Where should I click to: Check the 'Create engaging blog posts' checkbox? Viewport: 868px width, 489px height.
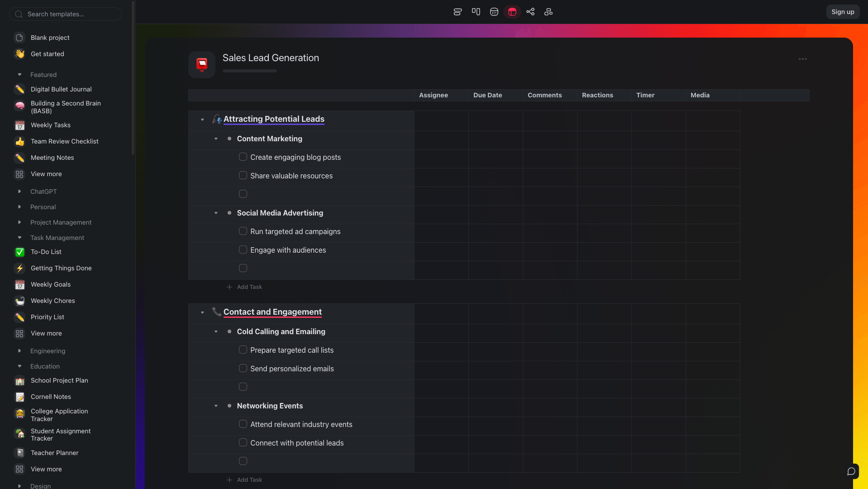pos(243,157)
